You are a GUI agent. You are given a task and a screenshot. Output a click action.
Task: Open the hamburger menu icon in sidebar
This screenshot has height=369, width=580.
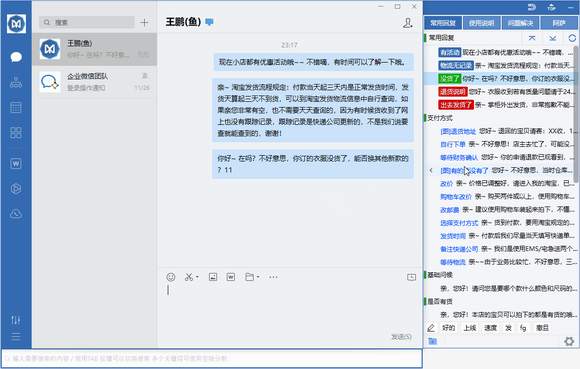tap(16, 336)
